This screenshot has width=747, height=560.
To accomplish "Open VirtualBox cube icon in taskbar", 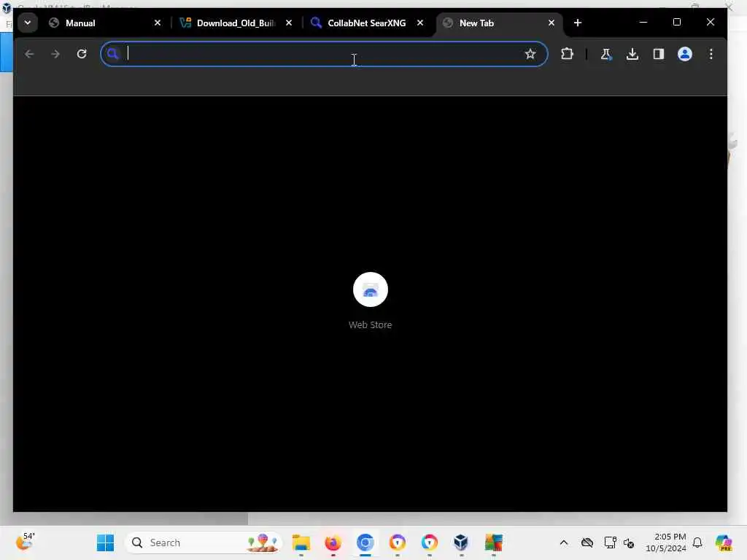I will coord(461,542).
